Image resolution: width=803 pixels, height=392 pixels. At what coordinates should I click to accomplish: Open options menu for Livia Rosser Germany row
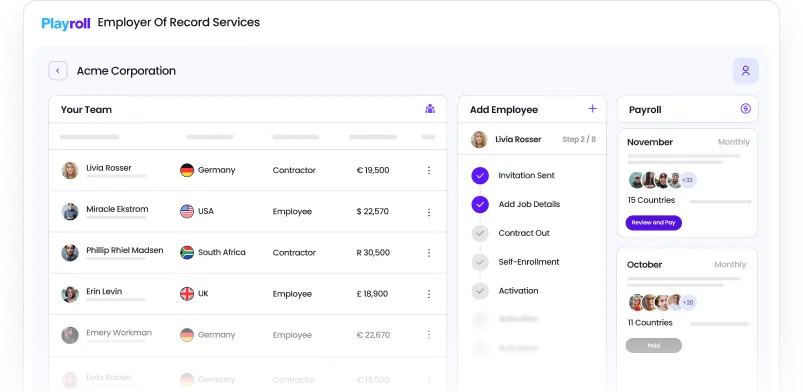429,170
